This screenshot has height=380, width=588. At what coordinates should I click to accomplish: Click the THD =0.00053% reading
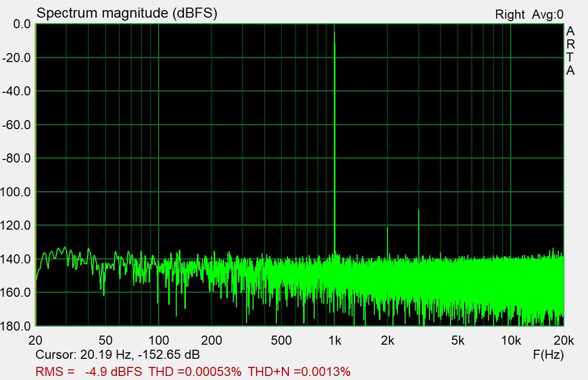(195, 372)
